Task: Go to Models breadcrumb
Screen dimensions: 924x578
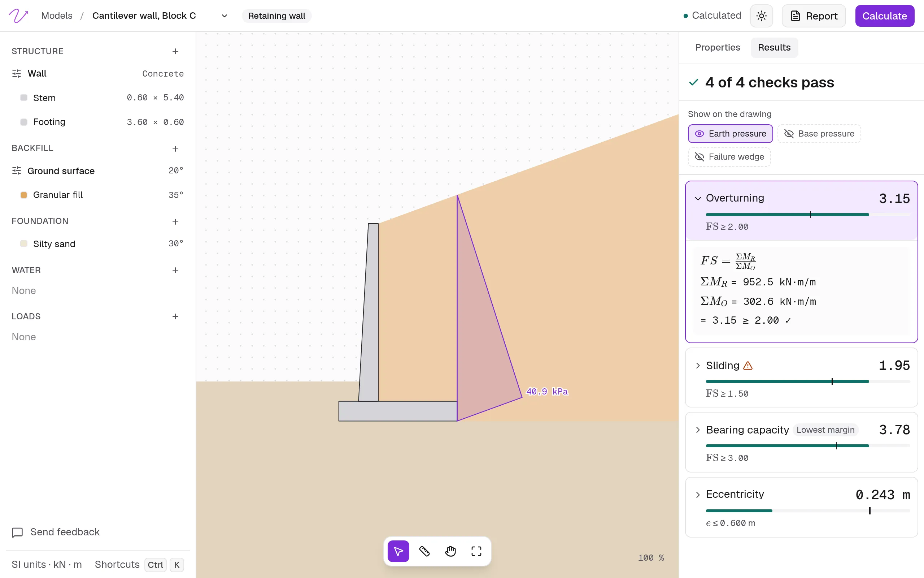Action: [x=57, y=16]
